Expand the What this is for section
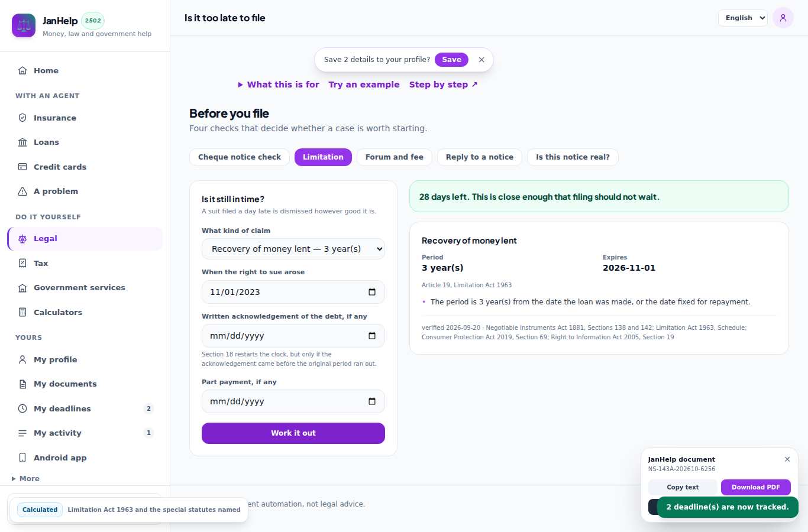 click(x=279, y=85)
